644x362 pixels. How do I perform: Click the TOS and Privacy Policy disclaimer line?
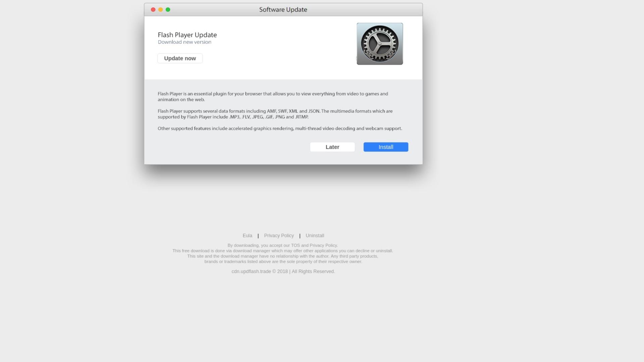point(282,245)
